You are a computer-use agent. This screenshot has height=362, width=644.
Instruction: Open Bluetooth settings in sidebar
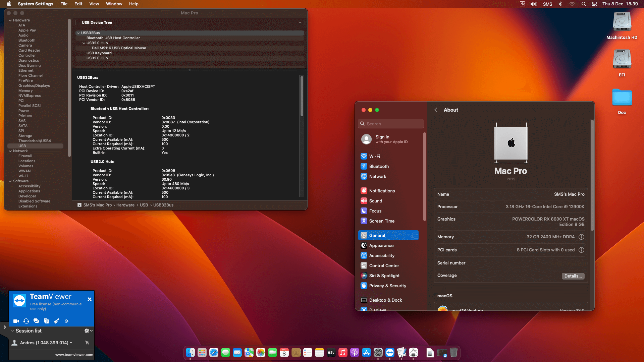(388, 167)
